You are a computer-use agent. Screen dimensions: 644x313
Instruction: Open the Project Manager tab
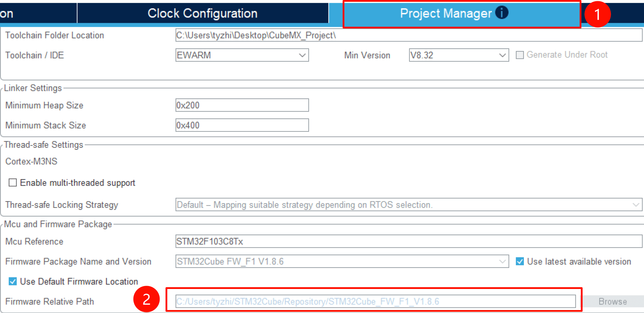coord(445,14)
